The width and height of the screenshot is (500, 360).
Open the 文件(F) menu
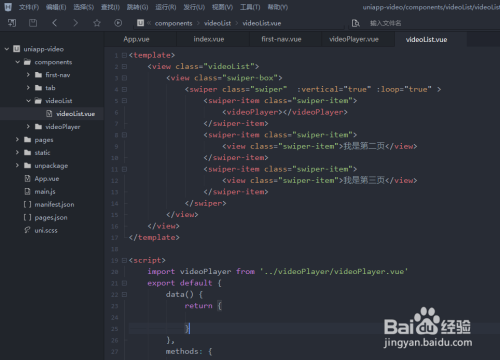pos(29,7)
